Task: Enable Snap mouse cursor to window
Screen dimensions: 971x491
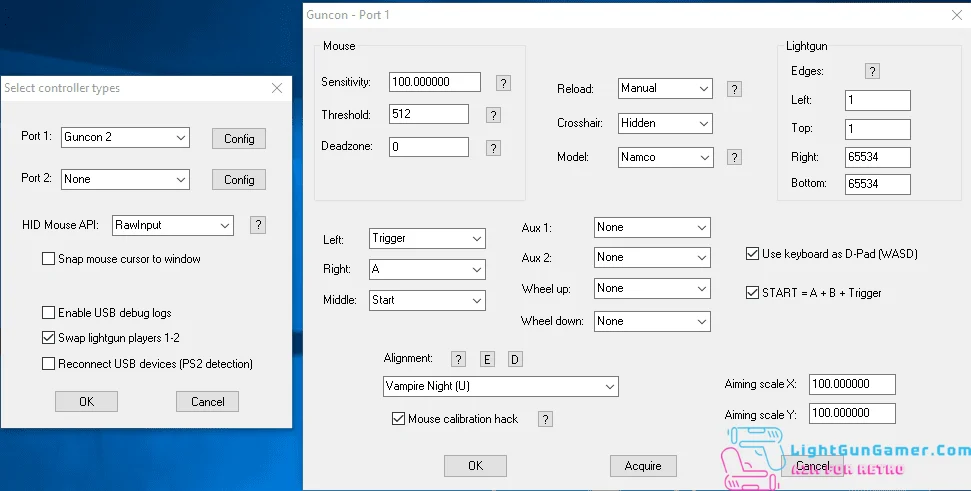Action: [49, 259]
